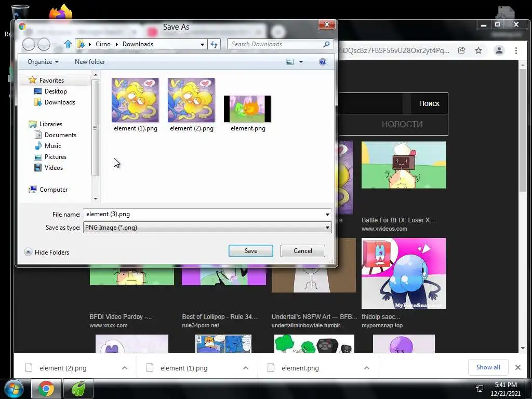Viewport: 532px width, 399px height.
Task: Click the Save button in dialog
Action: pos(251,251)
